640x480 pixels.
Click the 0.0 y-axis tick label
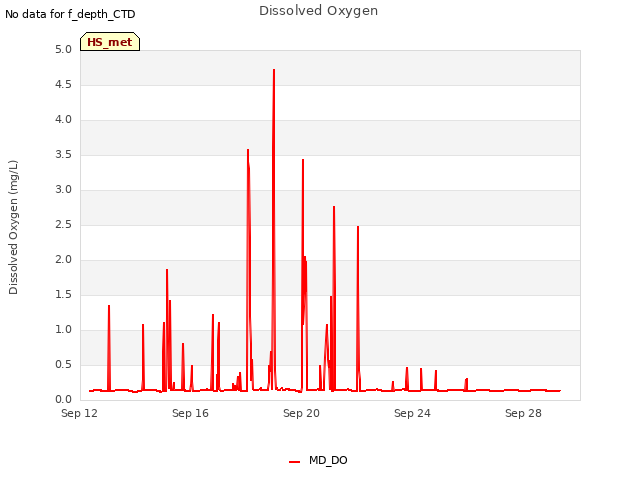tap(63, 400)
